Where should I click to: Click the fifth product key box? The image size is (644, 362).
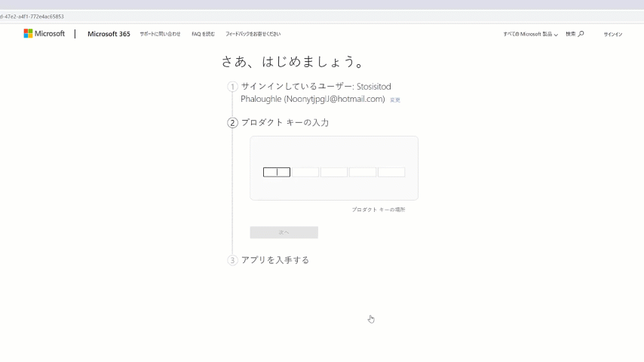click(x=391, y=172)
